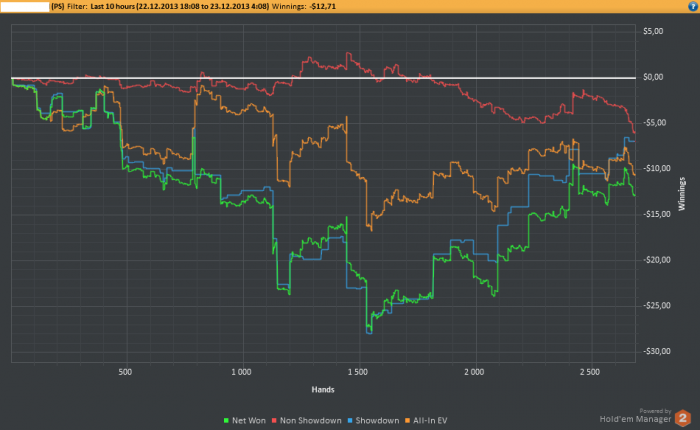Click the white player name field
Viewport: 700px width, 430px height.
tap(25, 6)
